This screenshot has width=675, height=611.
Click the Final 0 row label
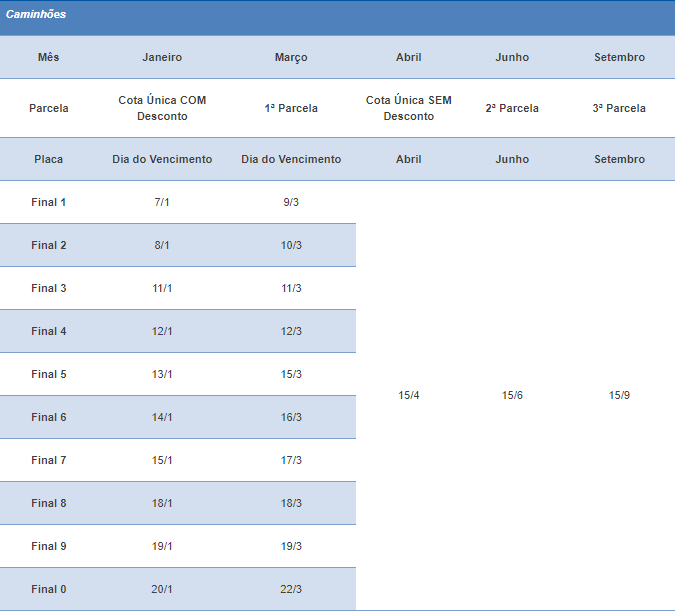(x=49, y=589)
